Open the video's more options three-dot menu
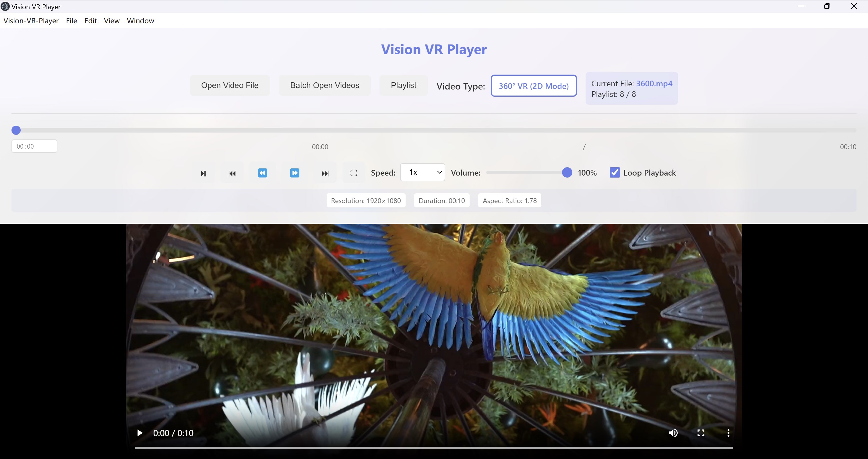868x459 pixels. point(728,433)
